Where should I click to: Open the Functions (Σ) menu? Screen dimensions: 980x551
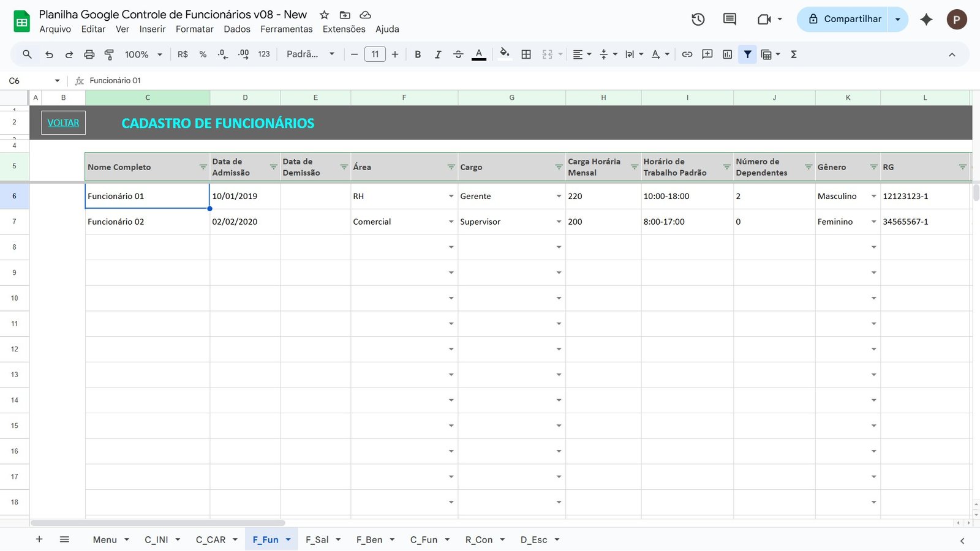[793, 54]
